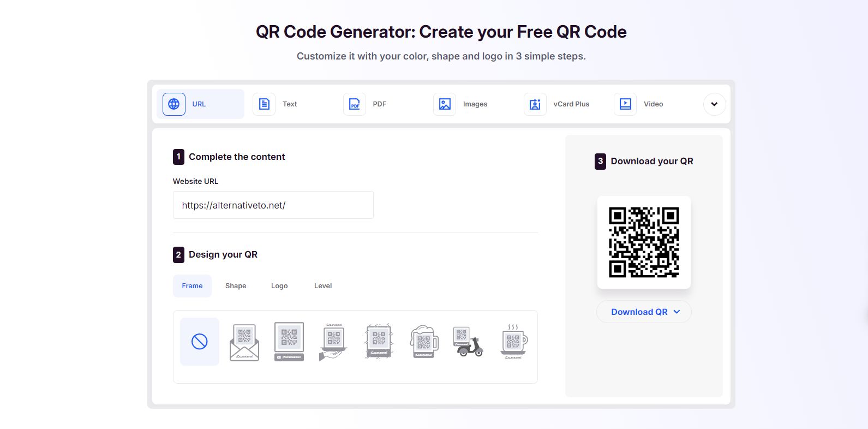The image size is (868, 429).
Task: Switch to the Shape design tab
Action: point(236,286)
